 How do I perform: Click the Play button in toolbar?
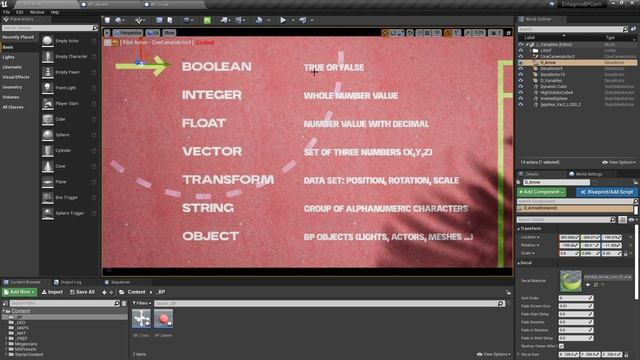point(283,20)
